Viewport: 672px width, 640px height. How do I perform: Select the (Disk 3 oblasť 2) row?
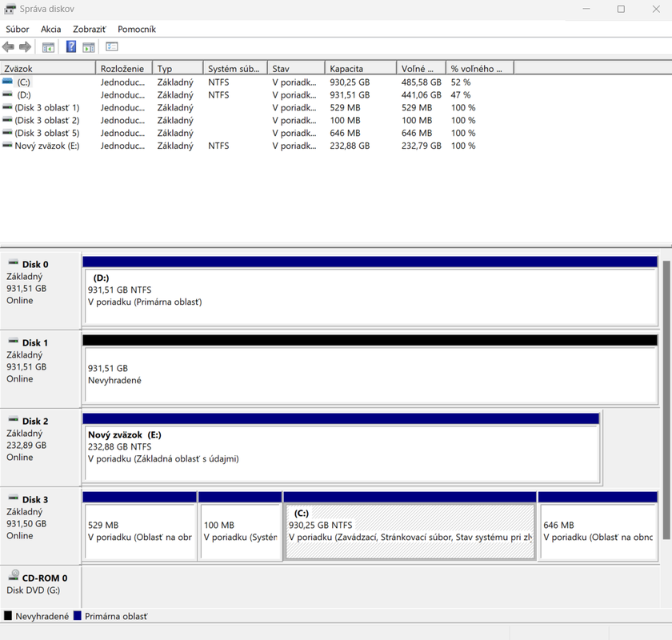(257, 121)
